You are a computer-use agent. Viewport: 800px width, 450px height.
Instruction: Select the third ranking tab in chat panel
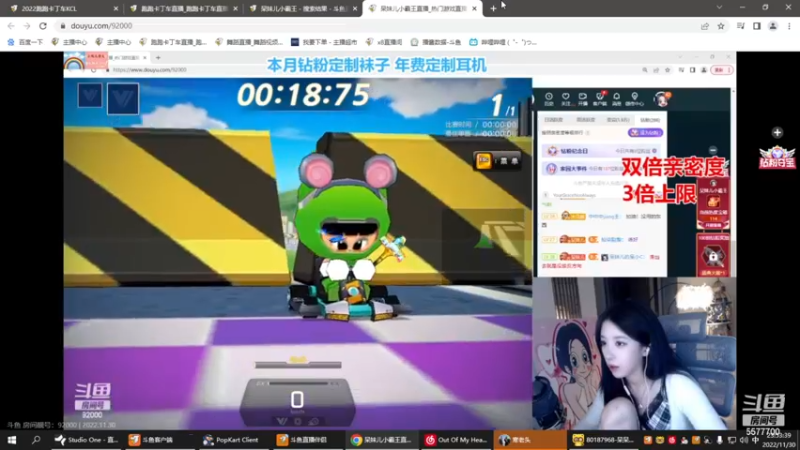(618, 120)
